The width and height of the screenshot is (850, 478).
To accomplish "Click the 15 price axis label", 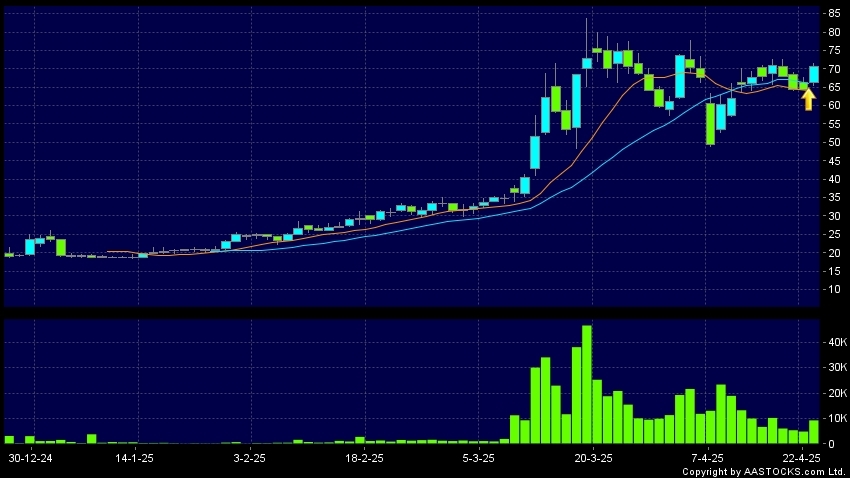I will (834, 271).
